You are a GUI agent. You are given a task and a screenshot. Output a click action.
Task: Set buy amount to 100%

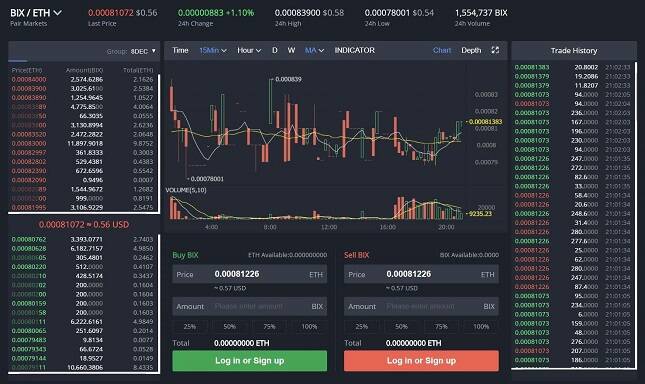tap(309, 326)
